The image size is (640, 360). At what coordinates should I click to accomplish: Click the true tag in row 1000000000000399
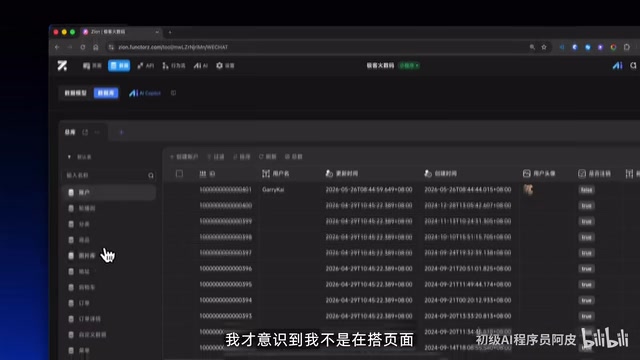coord(587,222)
